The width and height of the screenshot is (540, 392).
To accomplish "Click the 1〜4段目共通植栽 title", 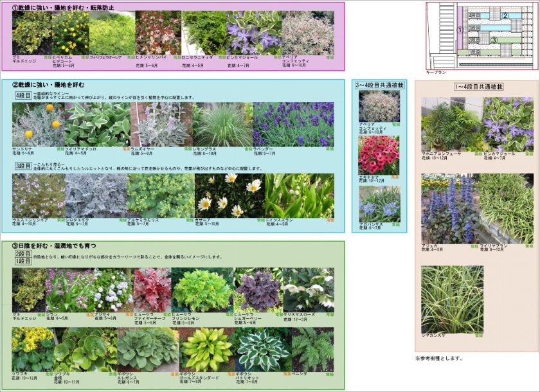I will (479, 87).
